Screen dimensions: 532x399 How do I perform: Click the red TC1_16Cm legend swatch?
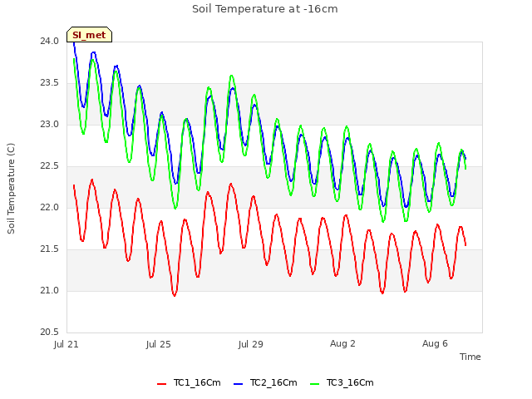pos(162,384)
